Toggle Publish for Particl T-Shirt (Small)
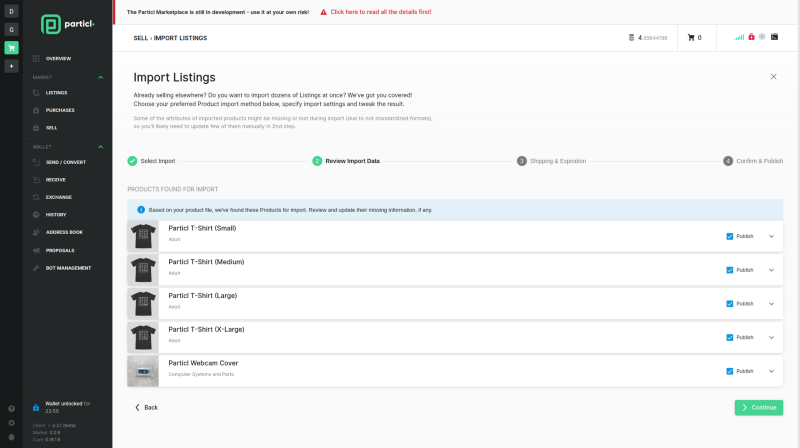 click(x=730, y=236)
